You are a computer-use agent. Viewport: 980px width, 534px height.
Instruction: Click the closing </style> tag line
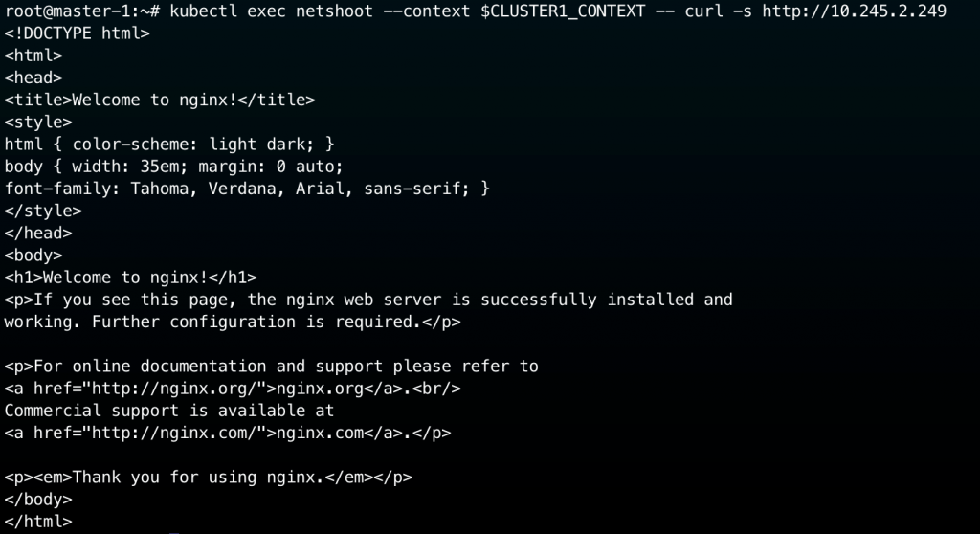43,211
